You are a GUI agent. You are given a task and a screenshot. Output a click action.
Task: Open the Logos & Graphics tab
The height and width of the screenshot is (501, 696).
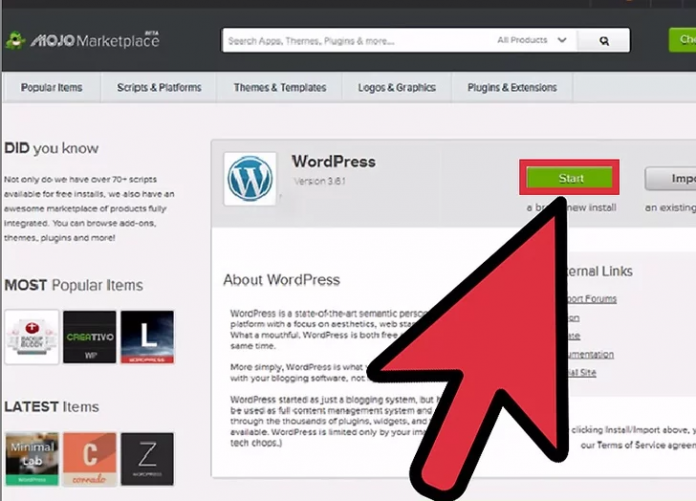pyautogui.click(x=397, y=88)
